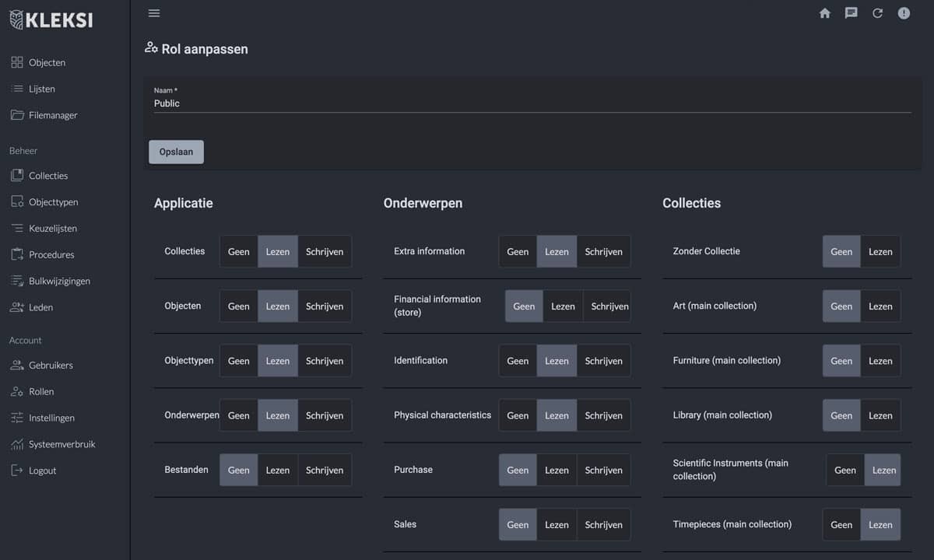Open Keuzelijsten from the sidebar
This screenshot has height=560, width=934.
[53, 229]
